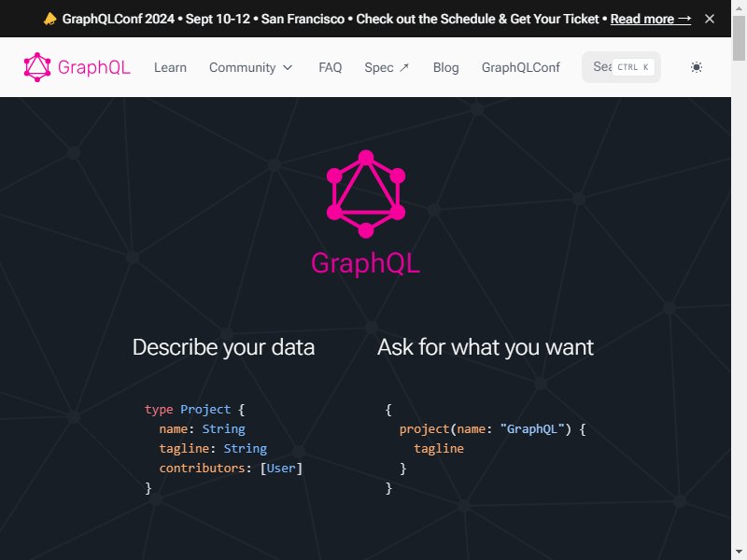Navigate to GraphQLConf page
The width and height of the screenshot is (747, 560).
point(520,67)
